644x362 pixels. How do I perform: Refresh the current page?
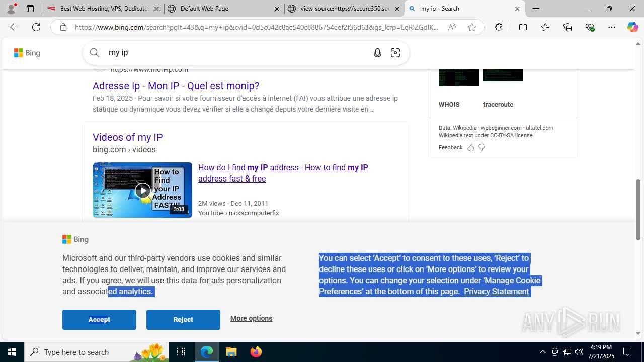tap(36, 27)
